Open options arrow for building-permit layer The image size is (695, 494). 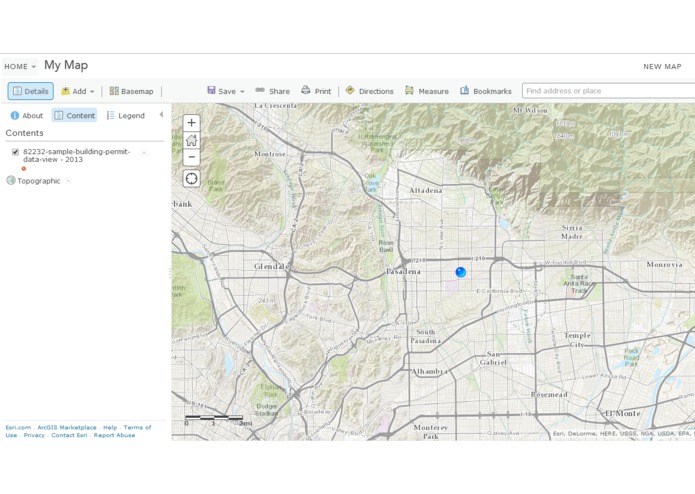[144, 152]
